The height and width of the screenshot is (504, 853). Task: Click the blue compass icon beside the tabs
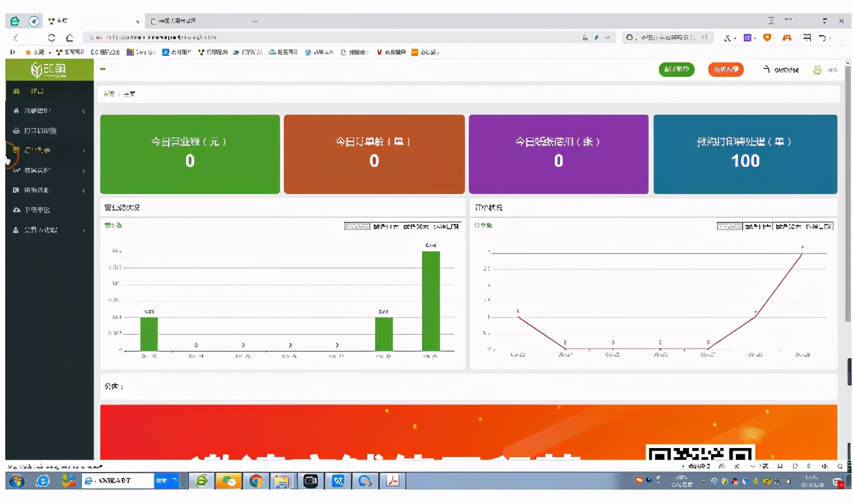click(34, 21)
